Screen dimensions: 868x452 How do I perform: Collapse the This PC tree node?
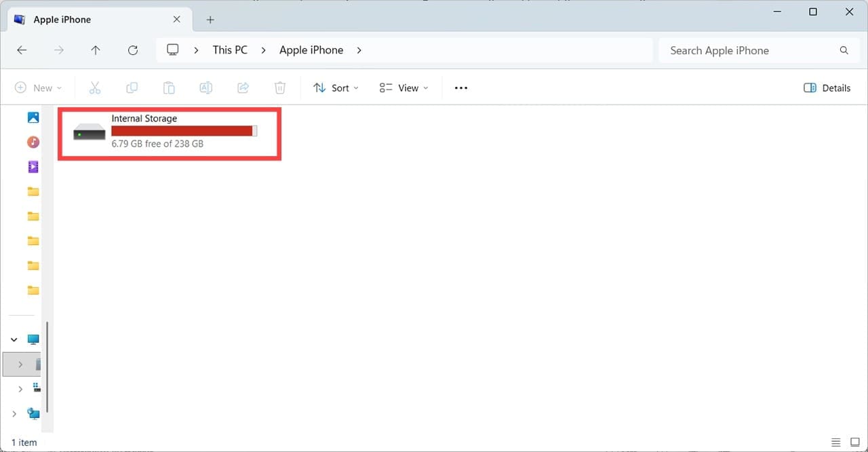pos(14,339)
